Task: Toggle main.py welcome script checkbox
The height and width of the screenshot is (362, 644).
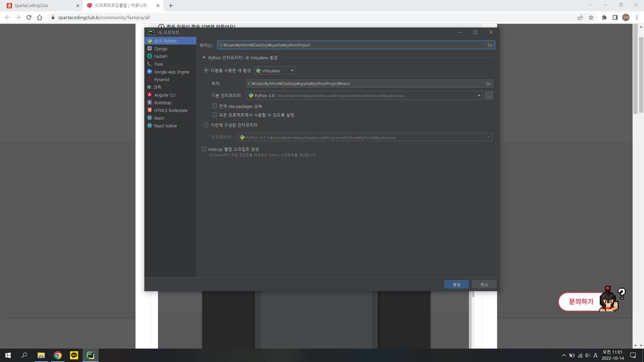Action: tap(204, 149)
